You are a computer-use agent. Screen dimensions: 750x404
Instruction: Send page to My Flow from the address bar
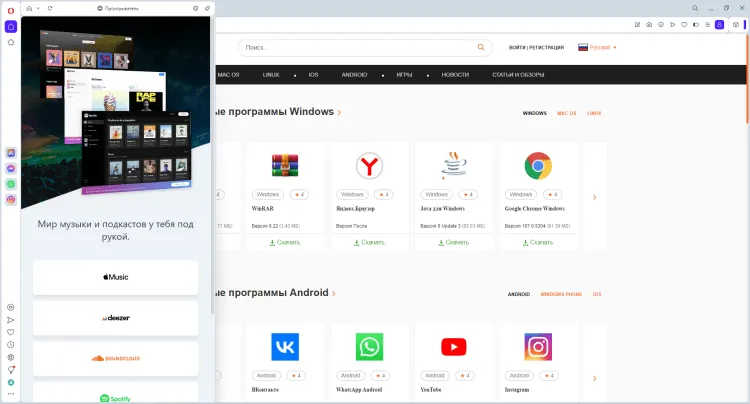point(673,24)
